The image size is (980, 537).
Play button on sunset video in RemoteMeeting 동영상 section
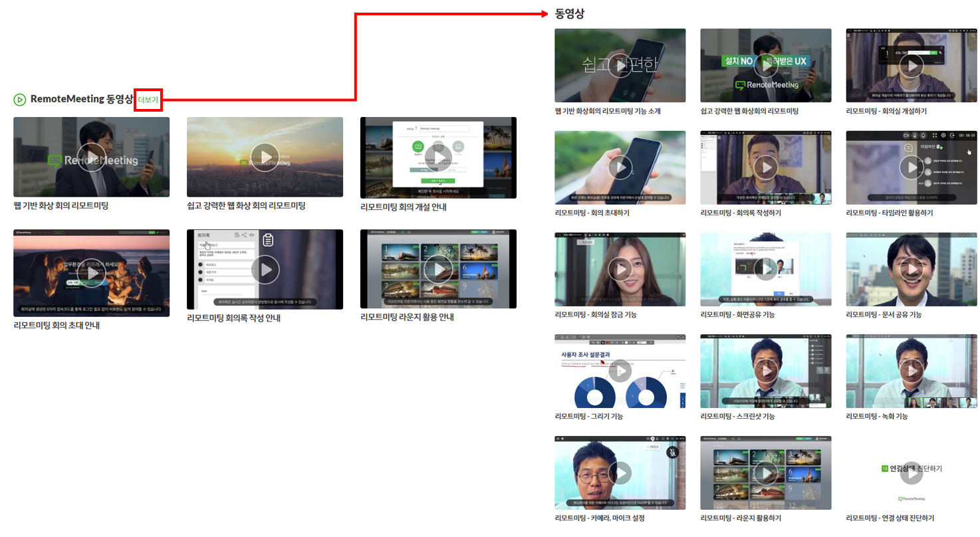[x=265, y=157]
